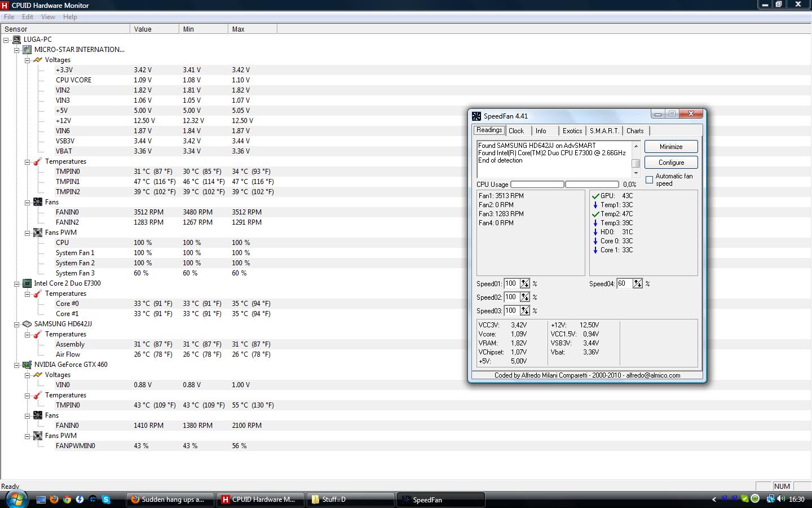Image resolution: width=812 pixels, height=508 pixels.
Task: Click the SpeedFan title bar fan icon
Action: (x=476, y=116)
